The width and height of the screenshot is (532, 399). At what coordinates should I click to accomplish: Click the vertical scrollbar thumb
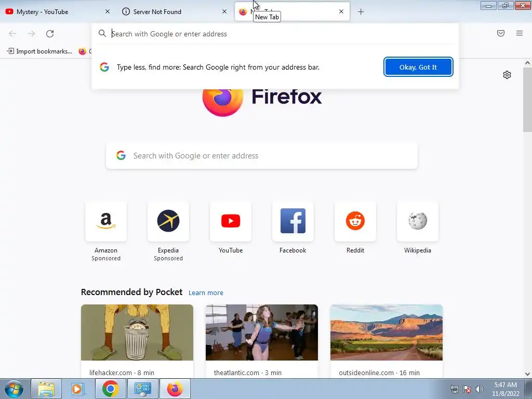pos(527,99)
